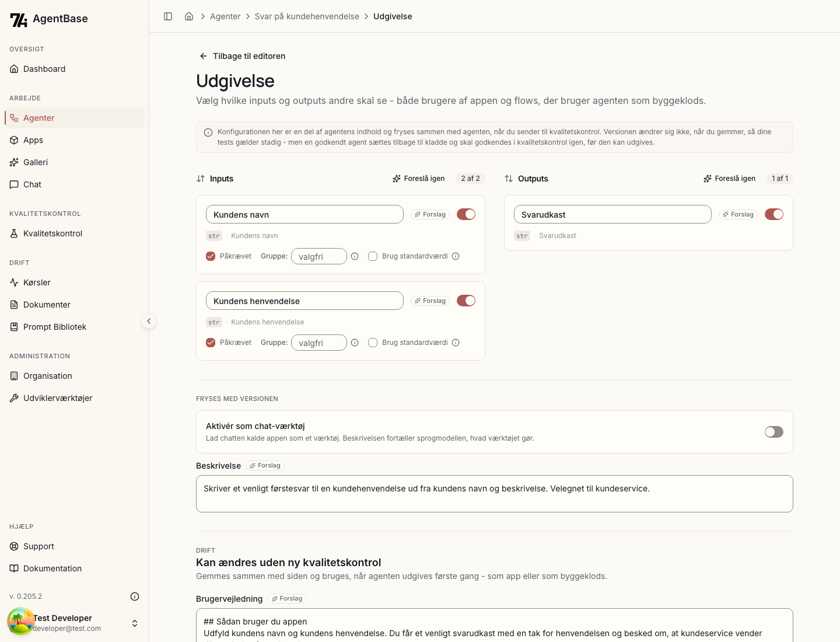
Task: Click the Test Developer avatar image
Action: click(x=21, y=621)
